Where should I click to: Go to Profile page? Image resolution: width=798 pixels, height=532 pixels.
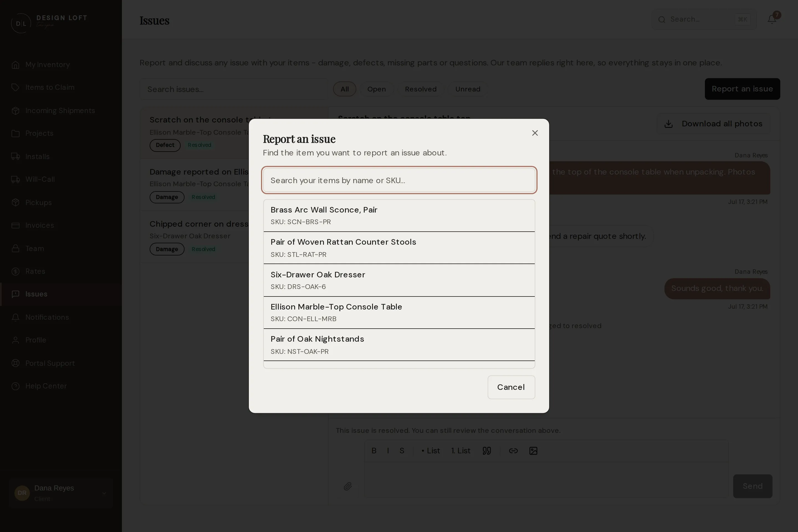pyautogui.click(x=61, y=340)
